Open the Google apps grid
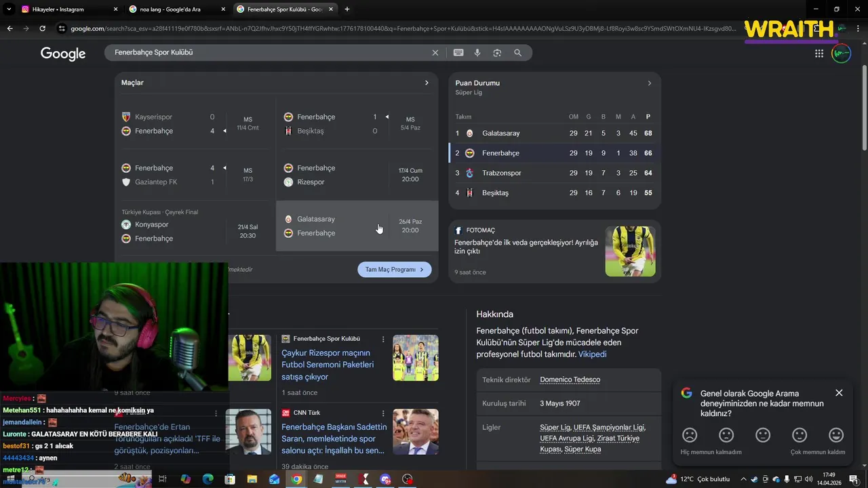Screen dimensions: 868x488 point(819,54)
